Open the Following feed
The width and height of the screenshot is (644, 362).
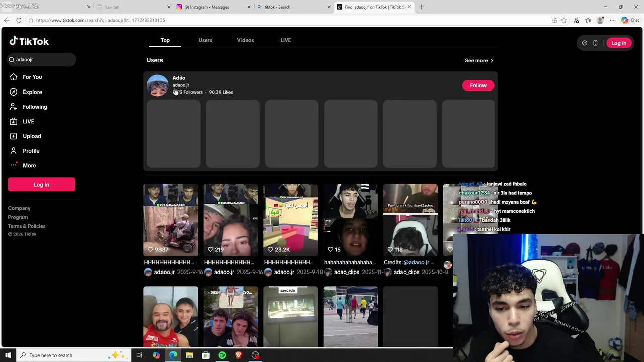pyautogui.click(x=35, y=107)
